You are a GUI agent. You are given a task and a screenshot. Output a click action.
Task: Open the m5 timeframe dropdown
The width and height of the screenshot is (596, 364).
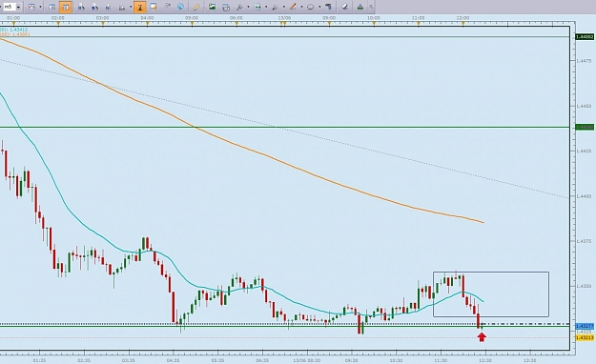(18, 7)
